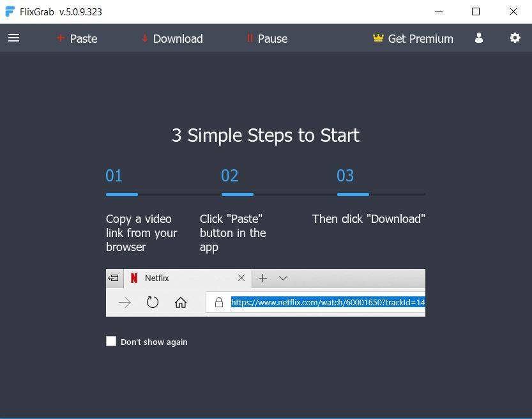This screenshot has height=419, width=532.
Task: Click Get Premium crown button
Action: click(413, 38)
